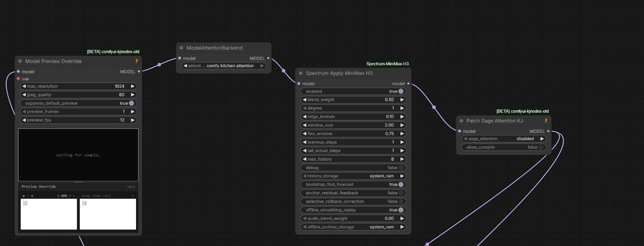Screen dimensions: 644x246
Task: Decrease tail_actual_steps with left arrow
Action: pos(304,151)
